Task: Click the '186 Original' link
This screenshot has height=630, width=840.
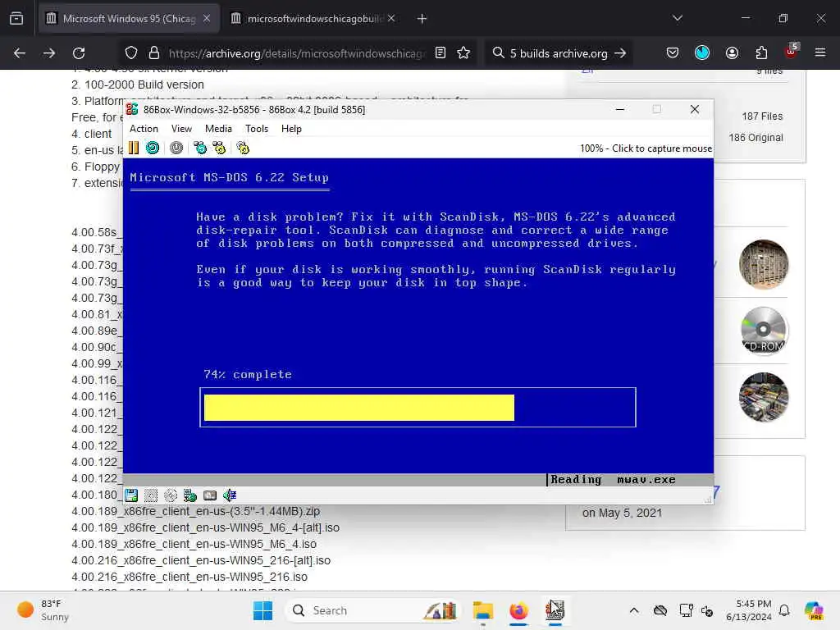Action: (x=756, y=138)
